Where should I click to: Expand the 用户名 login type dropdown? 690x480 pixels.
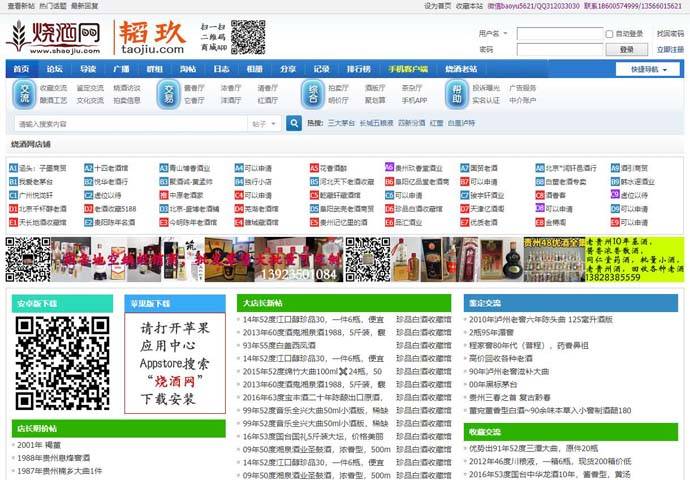click(493, 33)
